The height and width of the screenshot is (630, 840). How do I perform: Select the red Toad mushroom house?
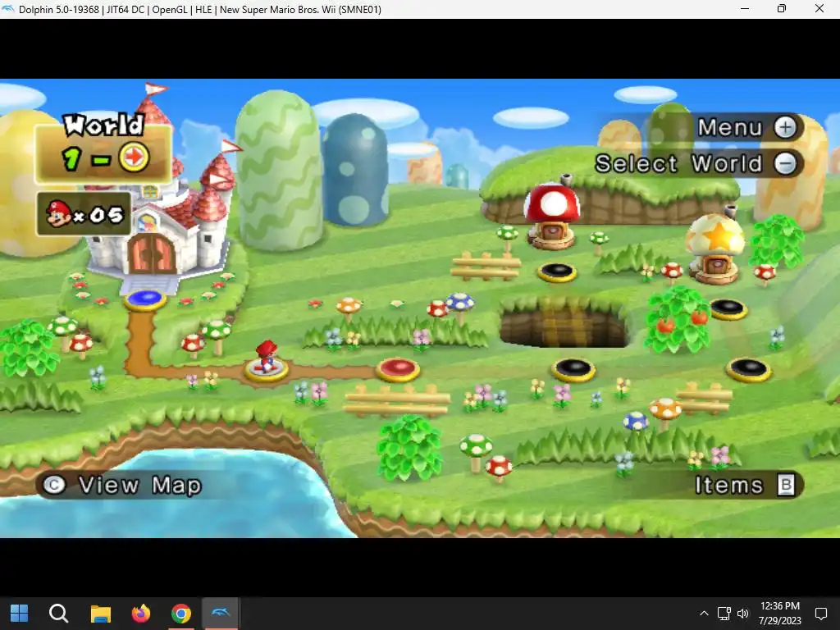(552, 215)
